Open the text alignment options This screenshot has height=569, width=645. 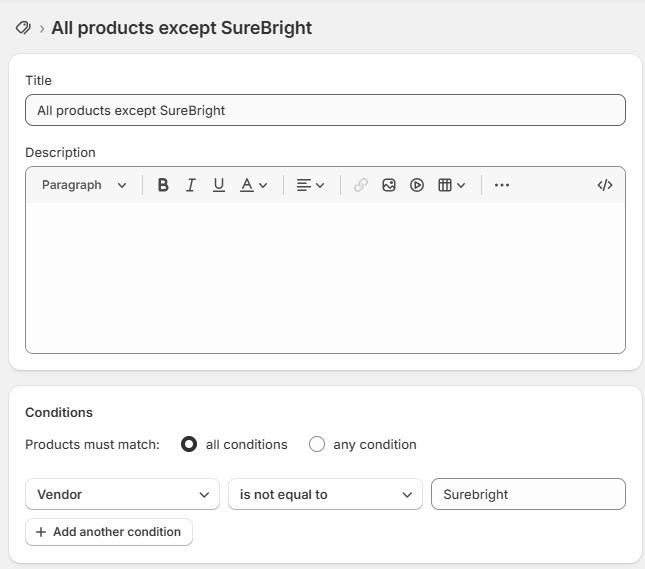pyautogui.click(x=310, y=185)
